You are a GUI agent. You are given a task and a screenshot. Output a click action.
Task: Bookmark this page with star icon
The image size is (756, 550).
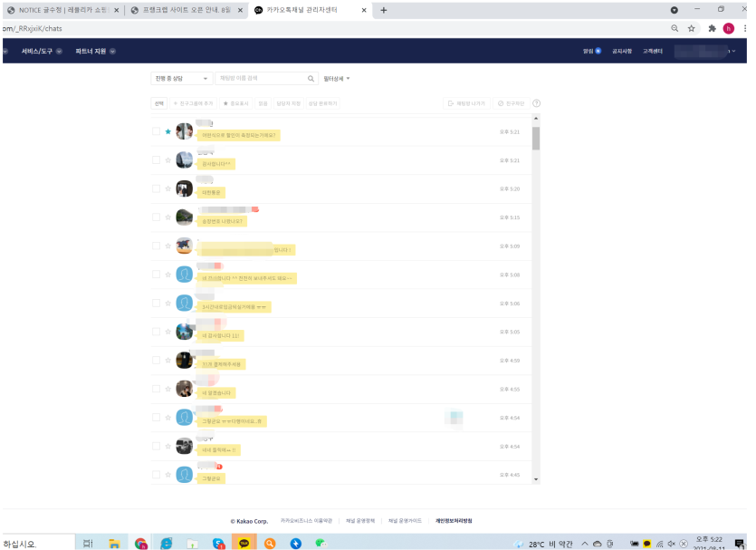692,28
